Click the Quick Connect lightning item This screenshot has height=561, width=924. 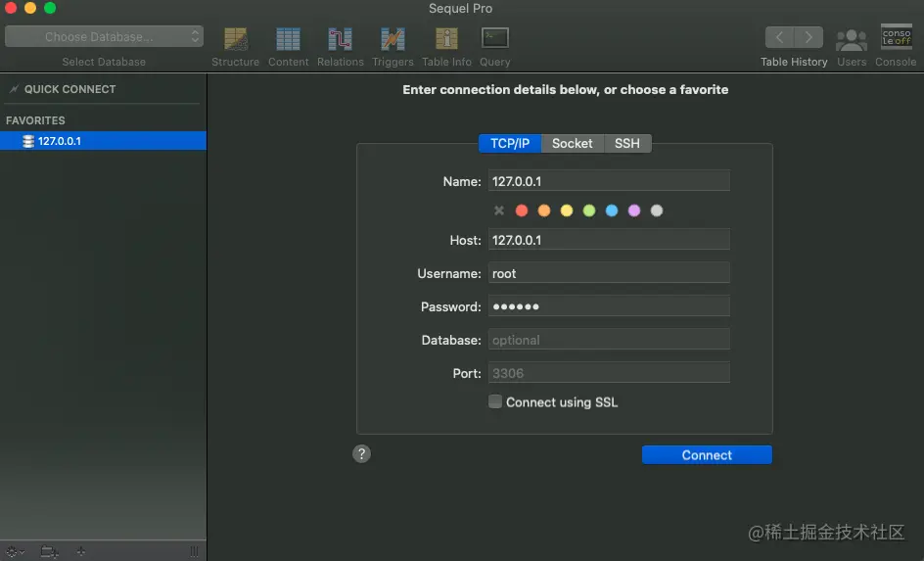coord(14,89)
